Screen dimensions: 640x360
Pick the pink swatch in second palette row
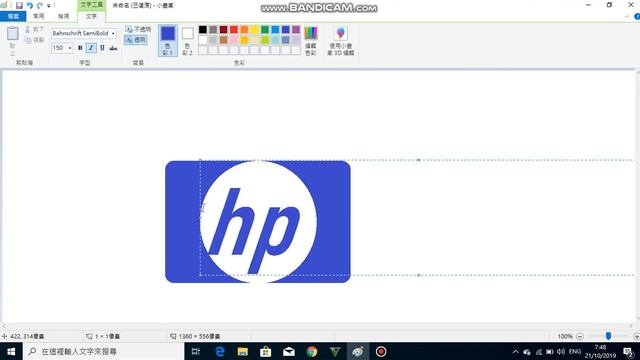[x=234, y=40]
